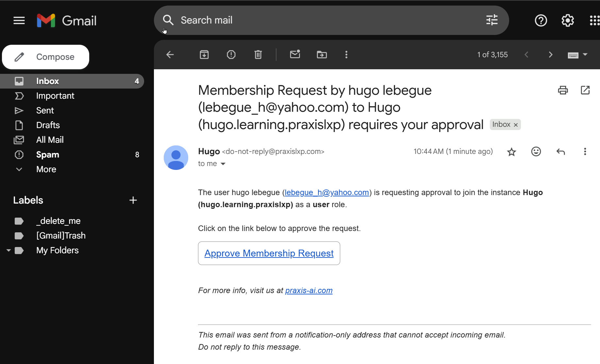600x364 pixels.
Task: Remove the Inbox label from the email
Action: (515, 124)
